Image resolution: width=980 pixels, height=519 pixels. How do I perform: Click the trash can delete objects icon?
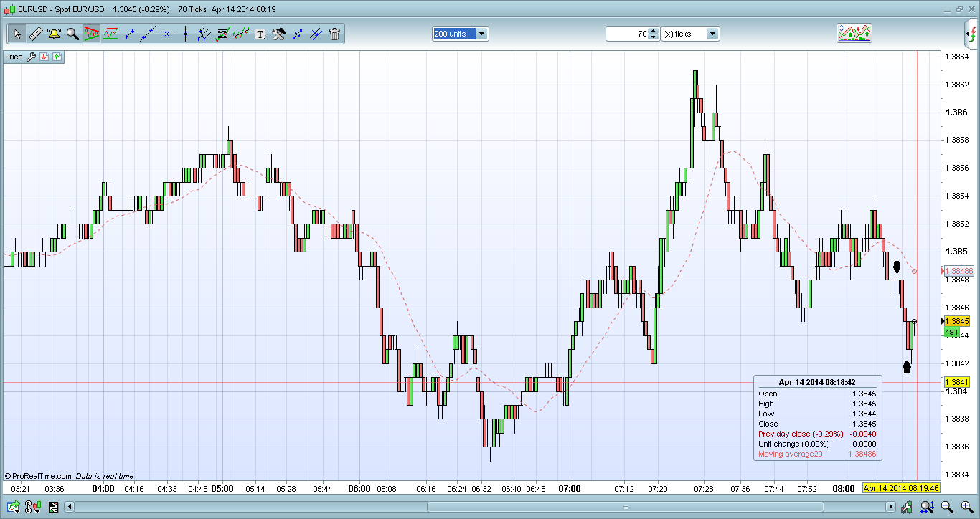click(x=334, y=34)
